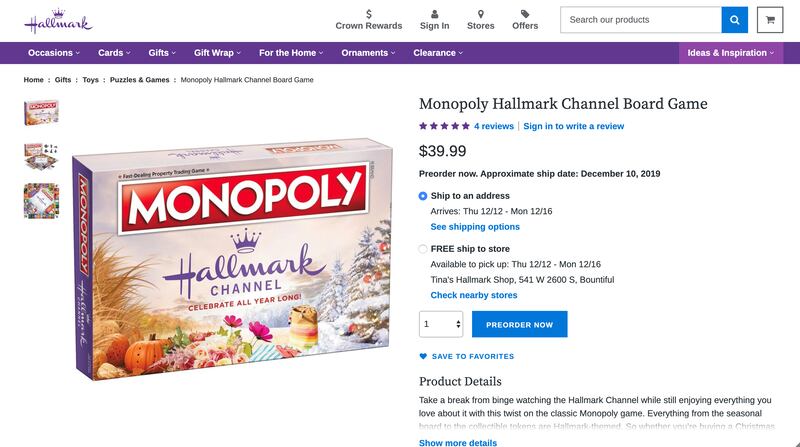Open the quantity selector dropdown
800x447 pixels.
[441, 324]
